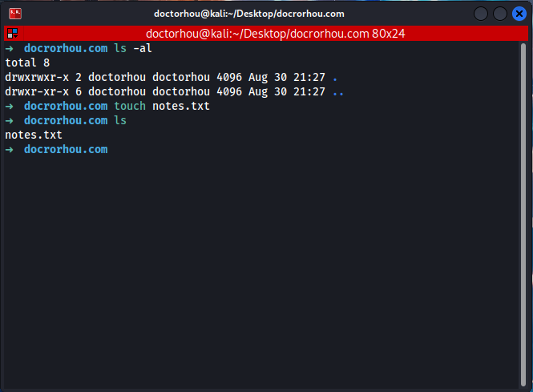
Task: Maximize the terminal window
Action: click(x=500, y=14)
